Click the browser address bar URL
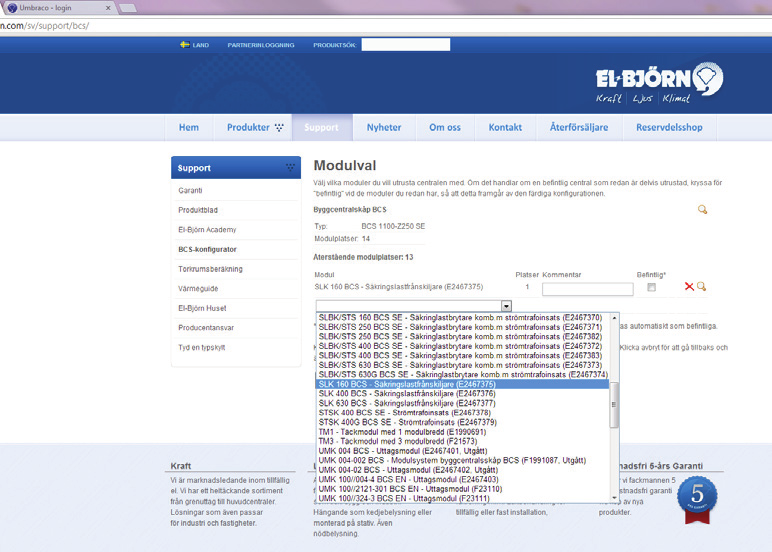 (x=44, y=26)
